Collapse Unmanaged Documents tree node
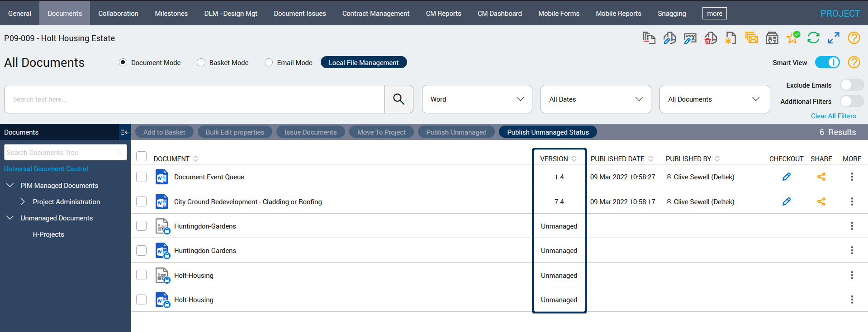Screen dimensions: 868x332 10,218
